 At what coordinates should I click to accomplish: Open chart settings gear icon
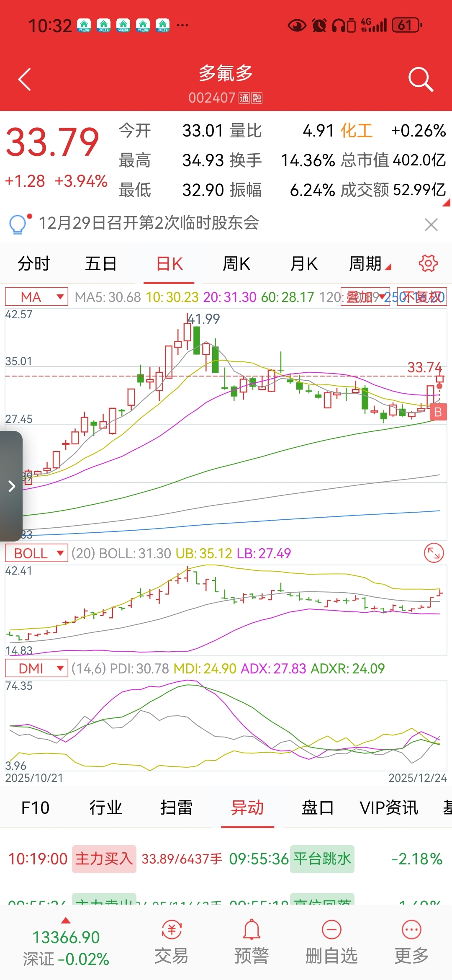[x=428, y=263]
